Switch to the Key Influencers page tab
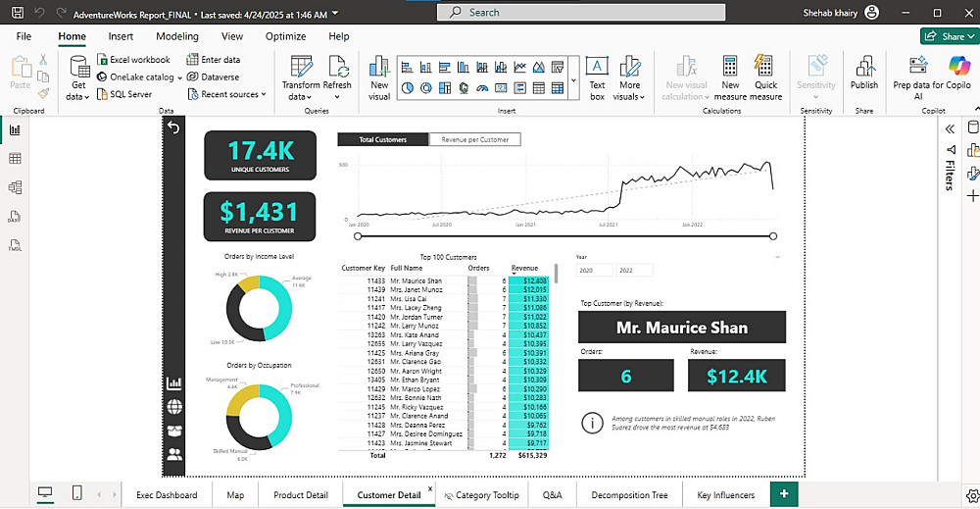 (x=725, y=494)
